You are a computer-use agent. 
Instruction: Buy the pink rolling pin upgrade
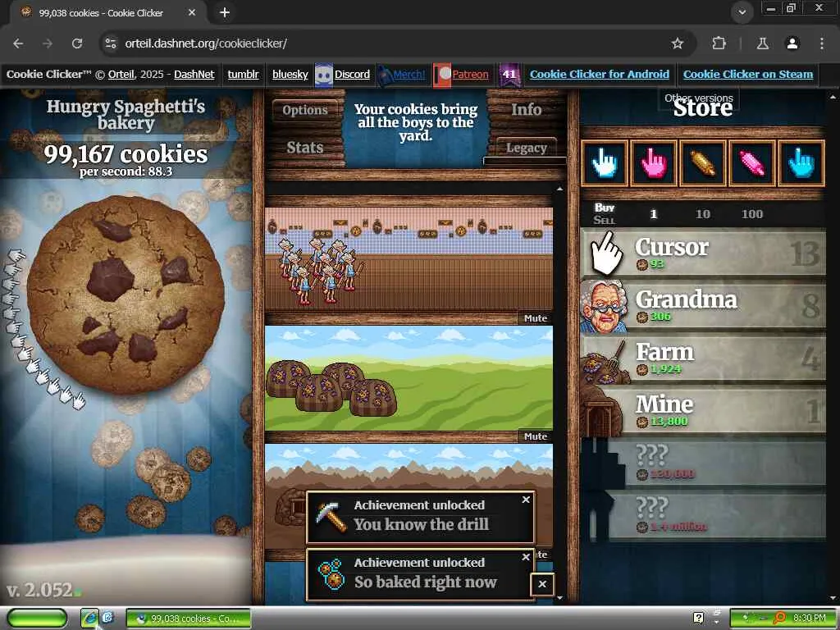pos(752,163)
